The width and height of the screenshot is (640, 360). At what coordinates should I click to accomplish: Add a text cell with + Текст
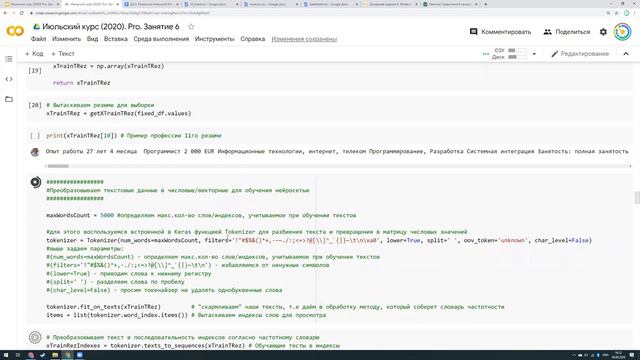tap(63, 54)
